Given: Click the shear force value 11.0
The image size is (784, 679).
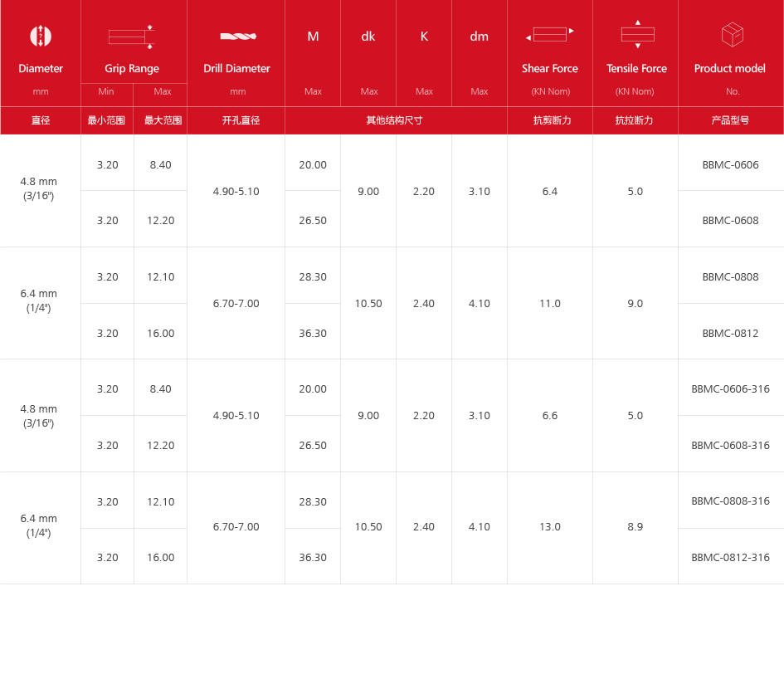Looking at the screenshot, I should (x=550, y=303).
